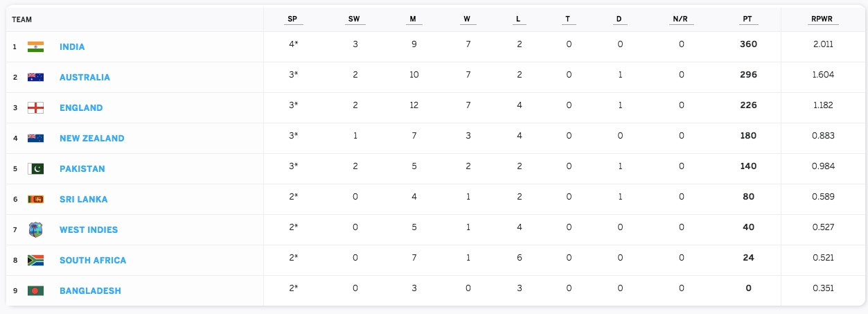Open the SOUTH AFRICA team link
Viewport: 868px width, 314px height.
[x=93, y=261]
